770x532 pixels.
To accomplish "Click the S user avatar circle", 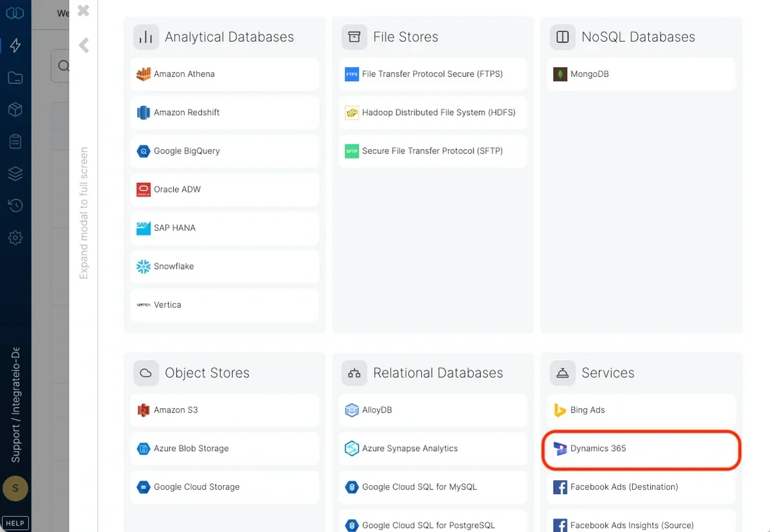I will click(15, 488).
